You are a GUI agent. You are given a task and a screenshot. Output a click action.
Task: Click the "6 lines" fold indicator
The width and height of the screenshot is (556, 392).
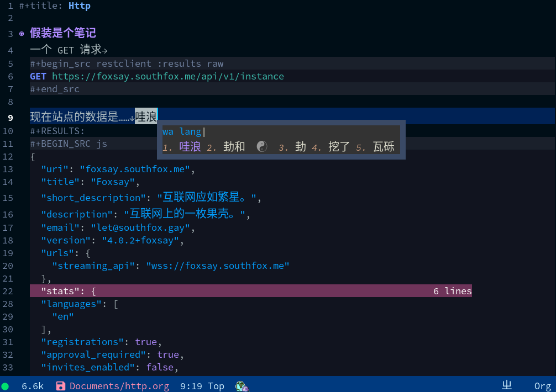tap(452, 291)
